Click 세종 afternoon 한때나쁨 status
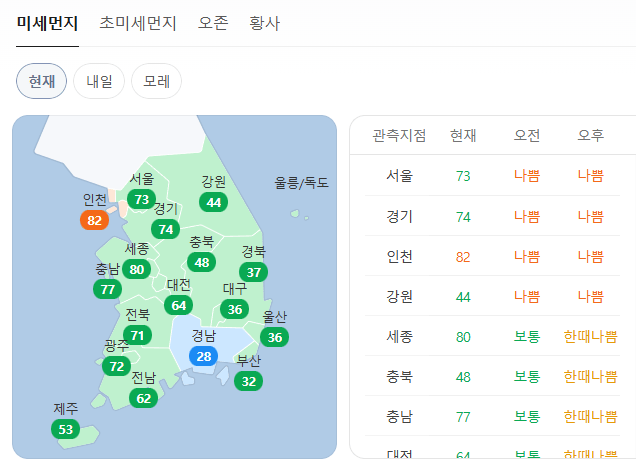Image resolution: width=636 pixels, height=469 pixels. 590,337
